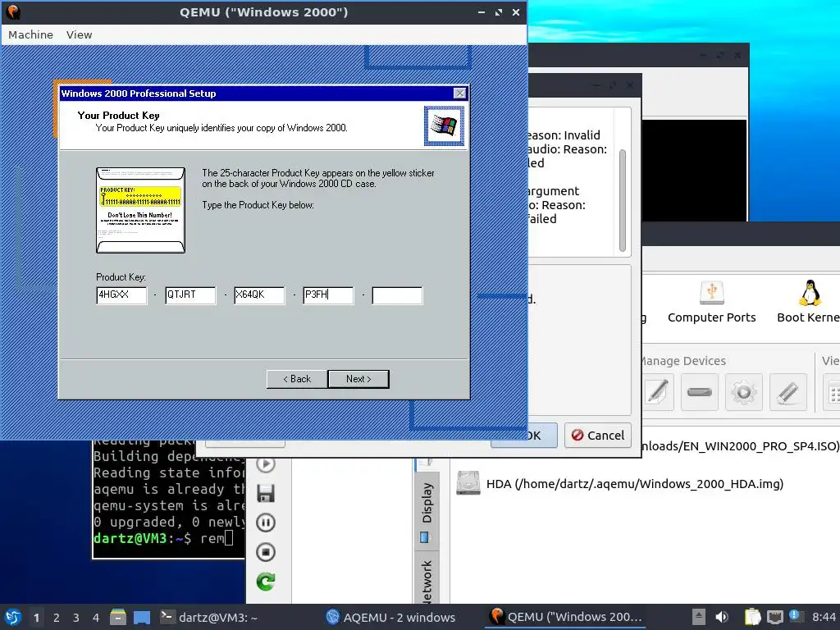This screenshot has width=840, height=630.
Task: Click the network connection tray icon
Action: 774,617
